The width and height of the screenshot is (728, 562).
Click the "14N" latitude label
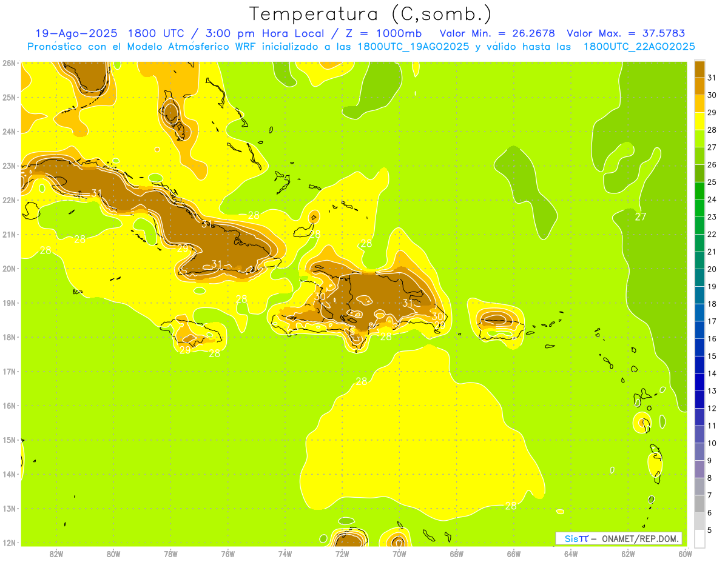[x=9, y=474]
